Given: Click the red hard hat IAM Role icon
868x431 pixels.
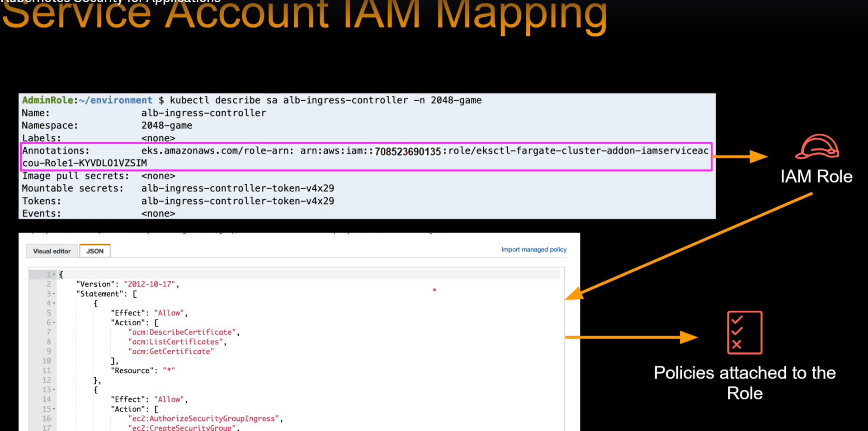Looking at the screenshot, I should (x=816, y=147).
